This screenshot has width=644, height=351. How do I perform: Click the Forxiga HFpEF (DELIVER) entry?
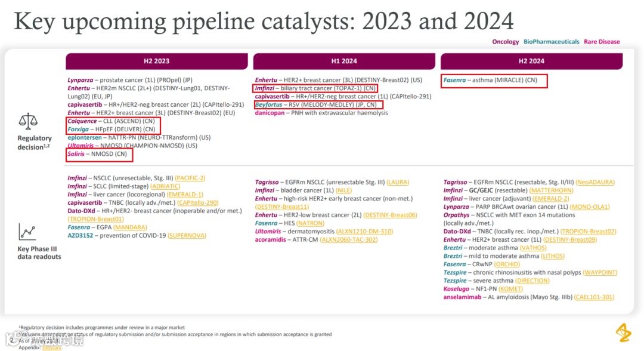point(112,130)
